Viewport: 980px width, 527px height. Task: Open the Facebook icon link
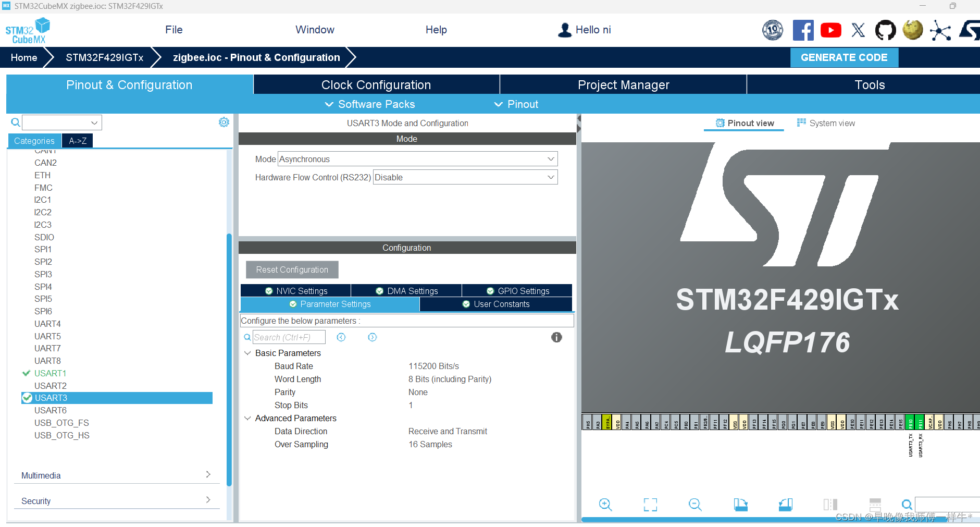(803, 30)
